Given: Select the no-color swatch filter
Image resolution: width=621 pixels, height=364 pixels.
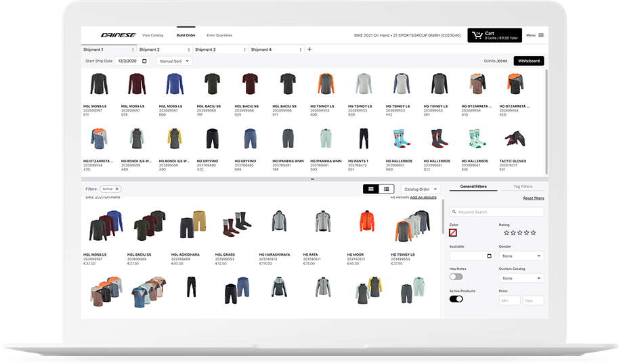Looking at the screenshot, I should [453, 233].
